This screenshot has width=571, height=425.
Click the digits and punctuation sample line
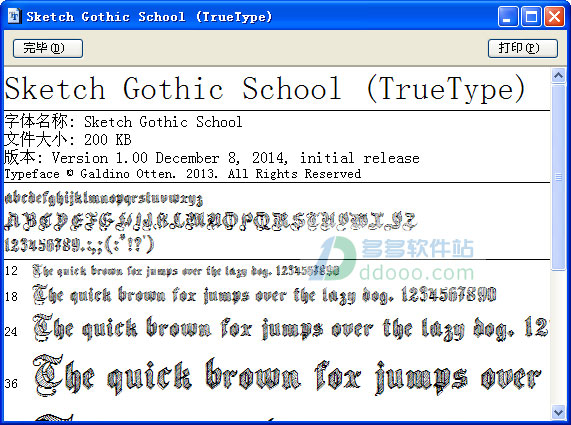(x=79, y=245)
